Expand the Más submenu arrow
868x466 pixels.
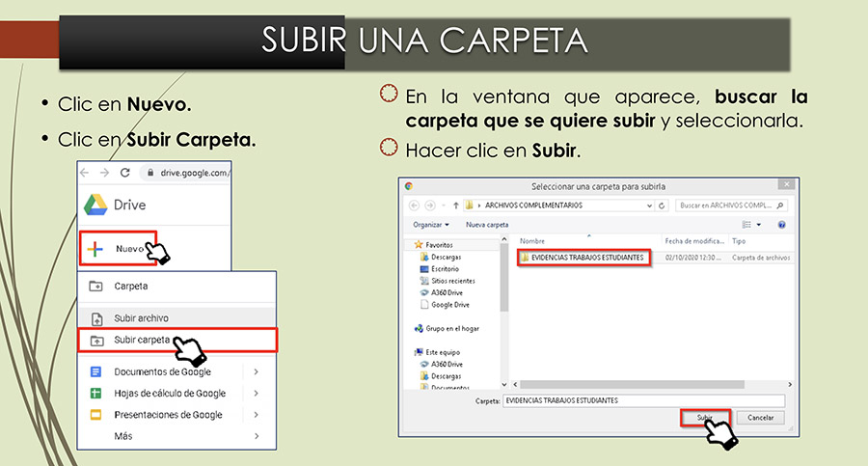(x=257, y=436)
